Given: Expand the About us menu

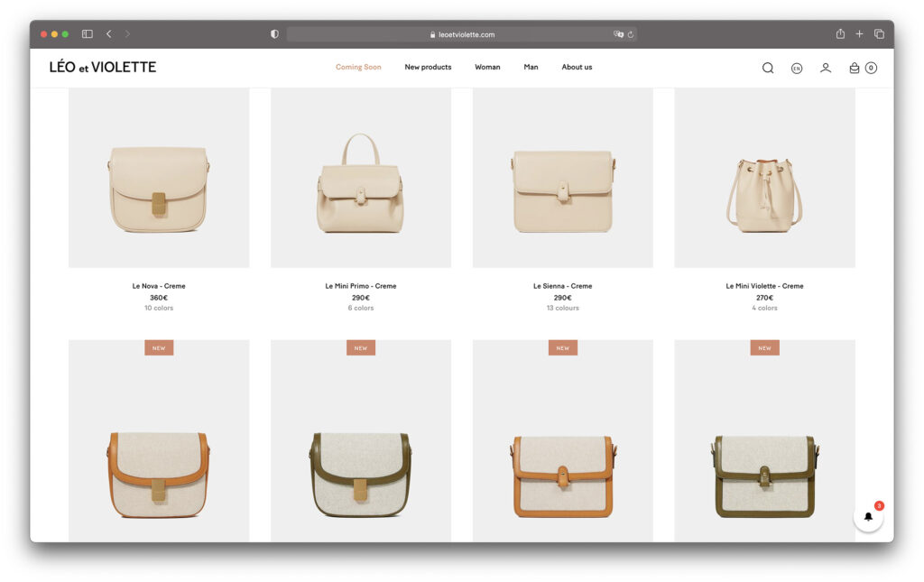Looking at the screenshot, I should 577,67.
